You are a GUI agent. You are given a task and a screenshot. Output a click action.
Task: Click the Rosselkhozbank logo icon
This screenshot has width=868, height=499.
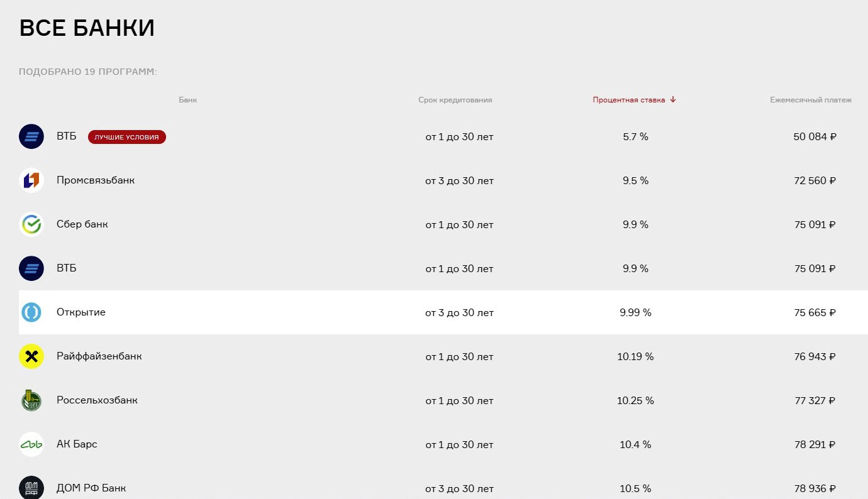click(31, 400)
